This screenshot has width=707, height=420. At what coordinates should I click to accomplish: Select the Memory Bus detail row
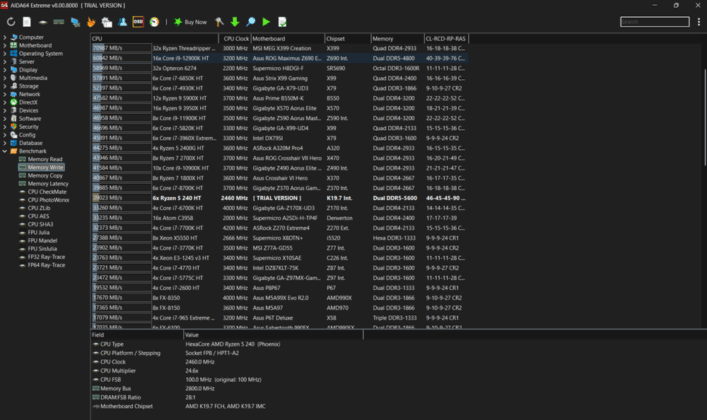(x=225, y=388)
